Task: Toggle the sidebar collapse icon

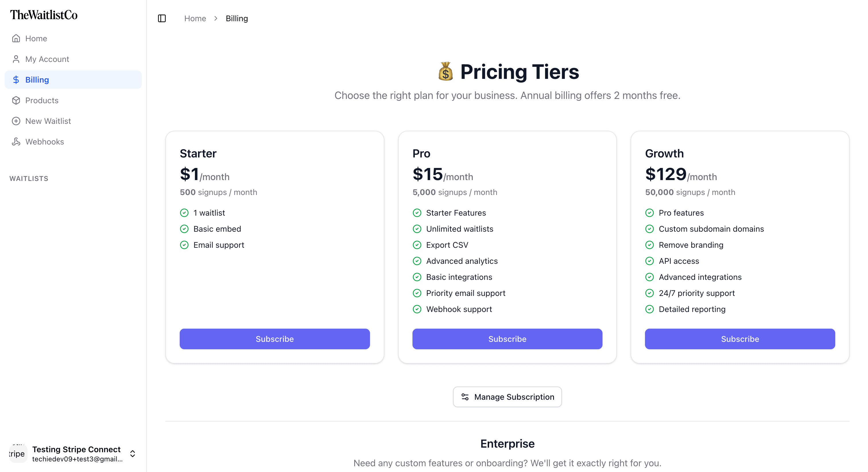Action: pyautogui.click(x=162, y=19)
